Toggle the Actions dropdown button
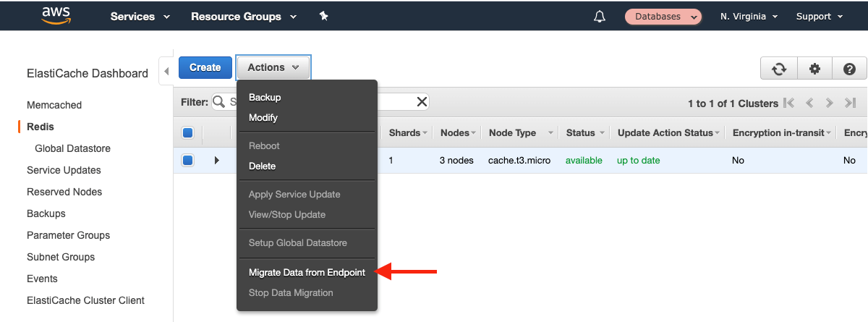Viewport: 868px width, 322px height. pos(273,67)
